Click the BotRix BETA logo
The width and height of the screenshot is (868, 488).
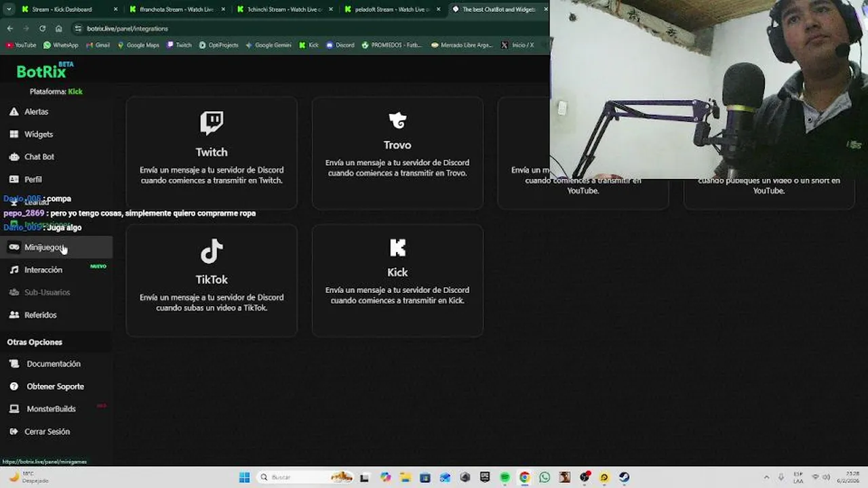point(45,70)
